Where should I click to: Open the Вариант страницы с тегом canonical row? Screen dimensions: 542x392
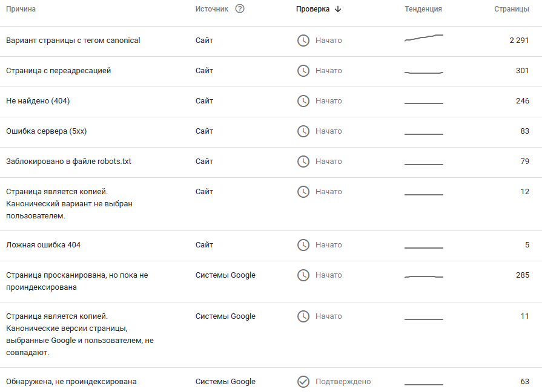click(73, 41)
